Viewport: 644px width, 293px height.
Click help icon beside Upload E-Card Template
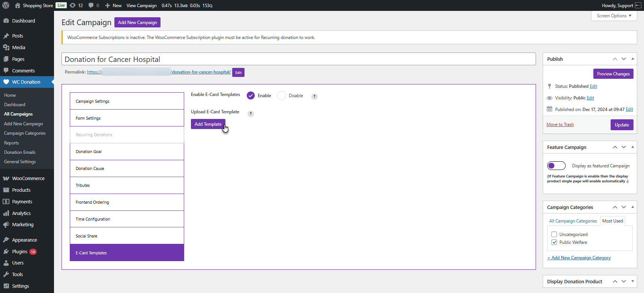click(251, 114)
